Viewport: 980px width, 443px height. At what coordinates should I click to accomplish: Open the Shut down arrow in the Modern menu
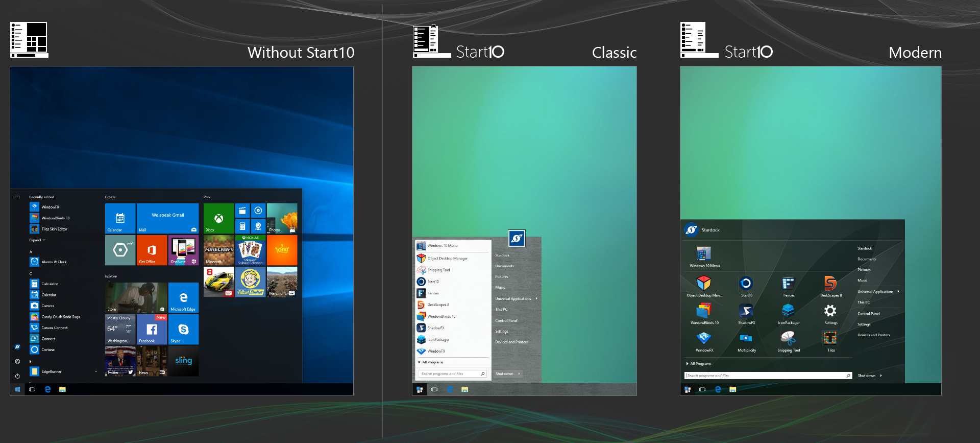pos(881,376)
